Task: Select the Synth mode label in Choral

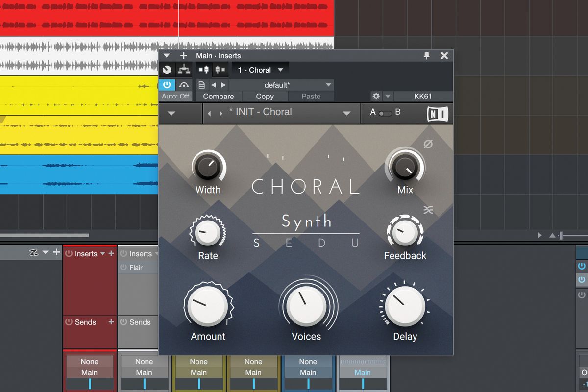Action: click(x=306, y=221)
